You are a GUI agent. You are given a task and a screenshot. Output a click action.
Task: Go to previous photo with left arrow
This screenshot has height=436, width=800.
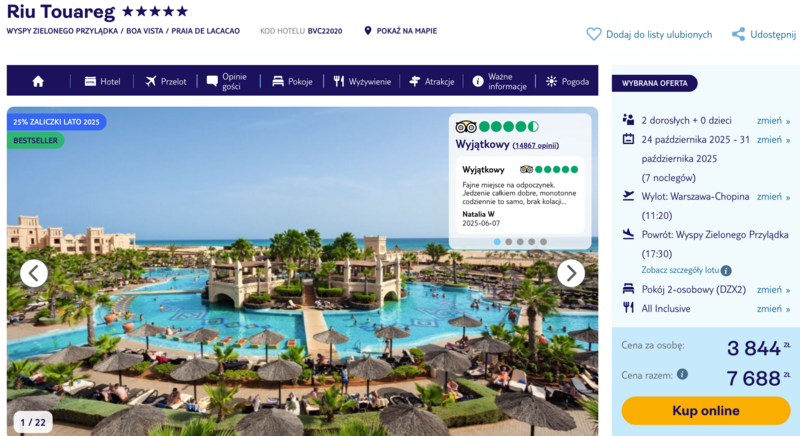(34, 273)
